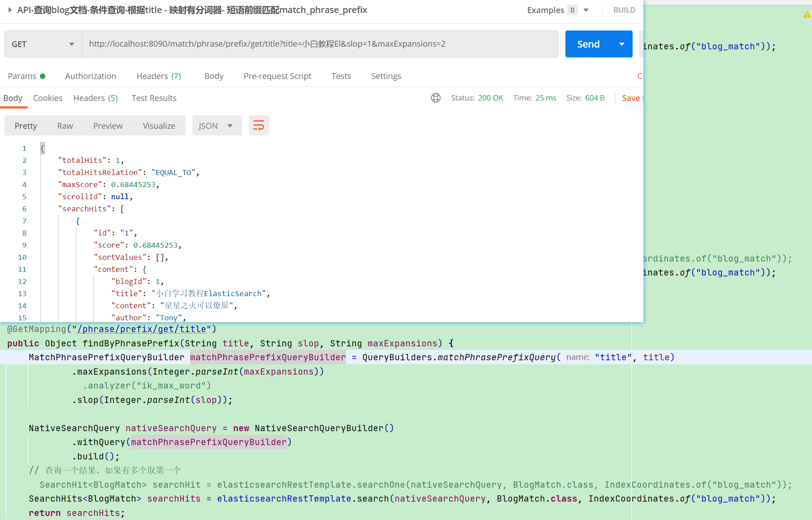Click the BUILD button
Viewport: 812px width, 520px height.
coord(624,10)
